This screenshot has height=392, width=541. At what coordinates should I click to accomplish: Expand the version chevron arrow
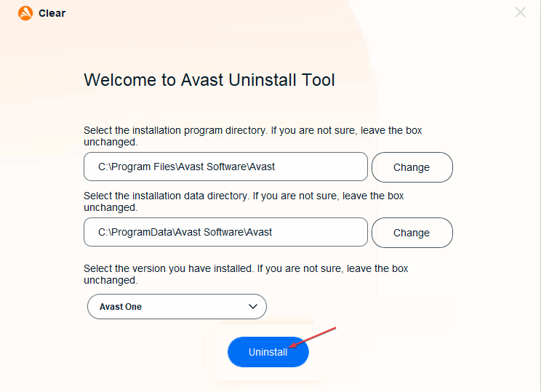click(253, 306)
